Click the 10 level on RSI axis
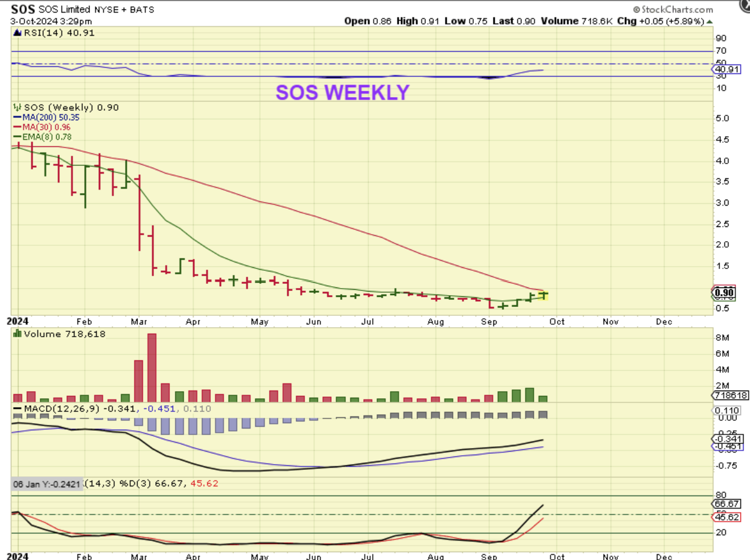 click(721, 88)
